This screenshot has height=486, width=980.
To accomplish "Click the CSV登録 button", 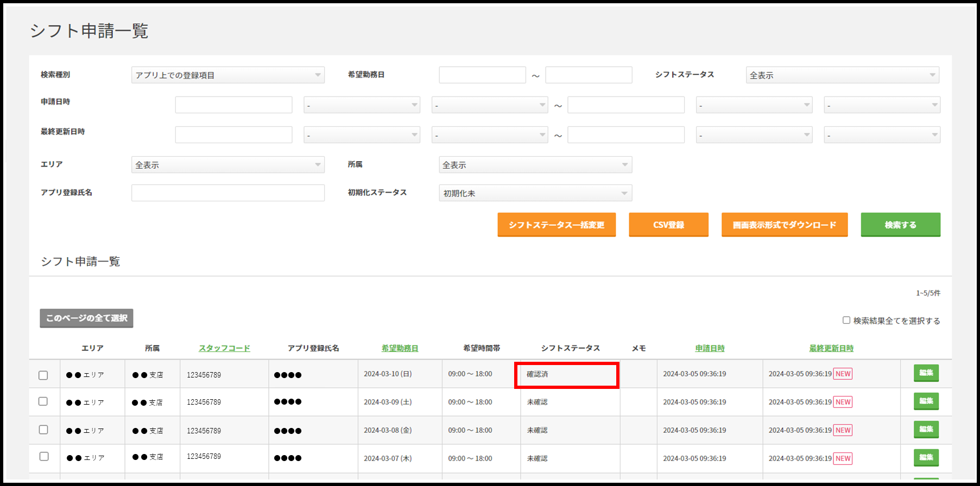I will click(668, 225).
